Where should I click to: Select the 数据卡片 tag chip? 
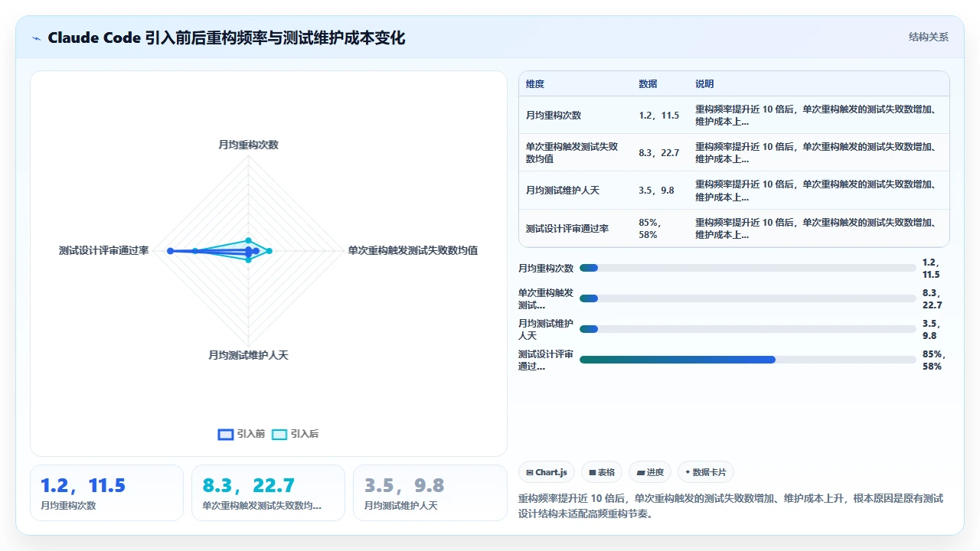click(x=705, y=472)
